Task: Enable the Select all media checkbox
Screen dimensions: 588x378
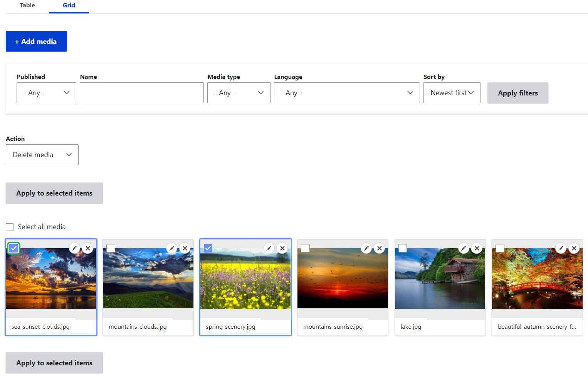Action: pyautogui.click(x=10, y=227)
